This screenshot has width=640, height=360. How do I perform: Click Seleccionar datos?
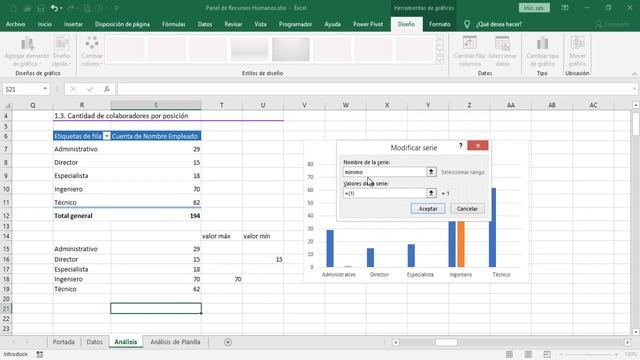tap(502, 52)
